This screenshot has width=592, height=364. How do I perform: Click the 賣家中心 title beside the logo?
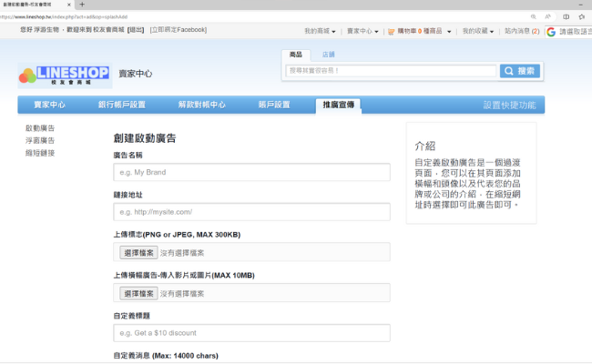(135, 74)
